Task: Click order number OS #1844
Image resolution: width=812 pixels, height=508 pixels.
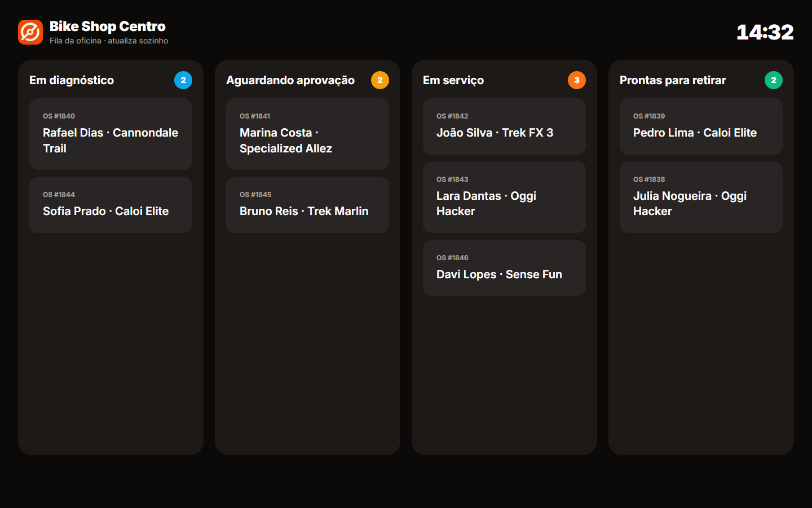Action: [x=59, y=195]
